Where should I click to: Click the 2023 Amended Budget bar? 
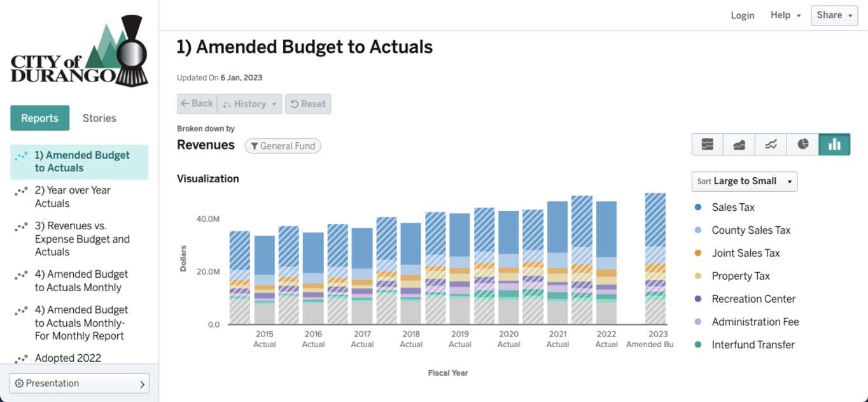point(655,259)
